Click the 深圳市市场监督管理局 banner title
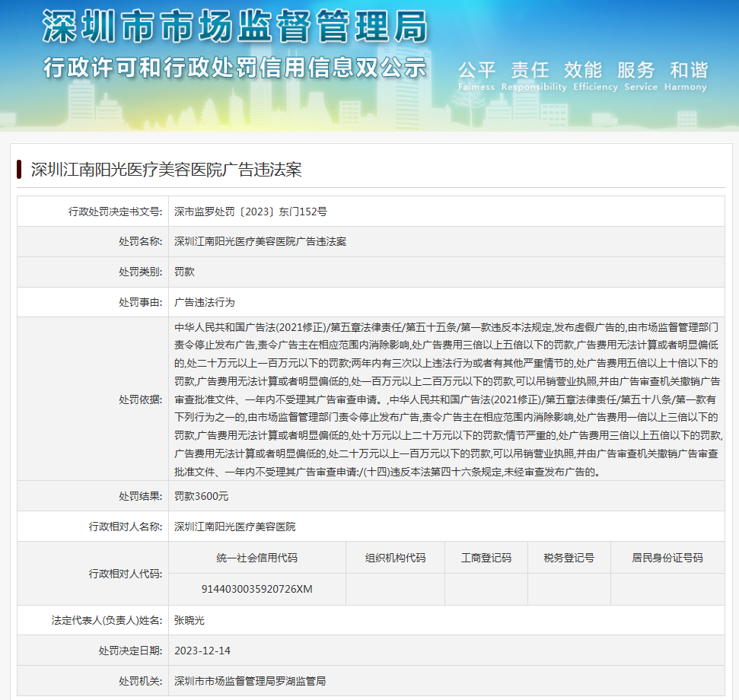The height and width of the screenshot is (700, 739). 235,27
